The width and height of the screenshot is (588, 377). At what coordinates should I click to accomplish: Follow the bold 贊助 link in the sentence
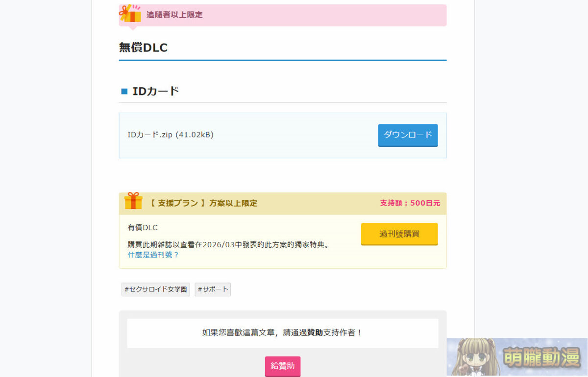[315, 333]
